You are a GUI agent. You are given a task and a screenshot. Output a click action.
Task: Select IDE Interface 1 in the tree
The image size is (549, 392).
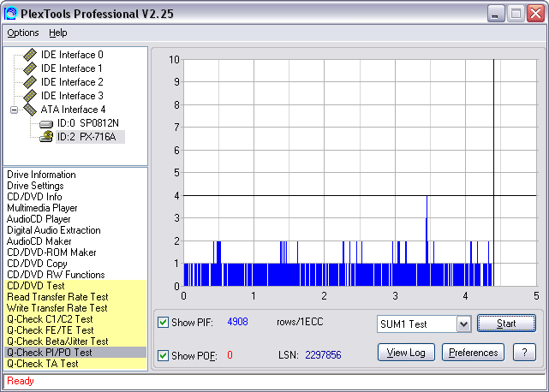[x=72, y=68]
